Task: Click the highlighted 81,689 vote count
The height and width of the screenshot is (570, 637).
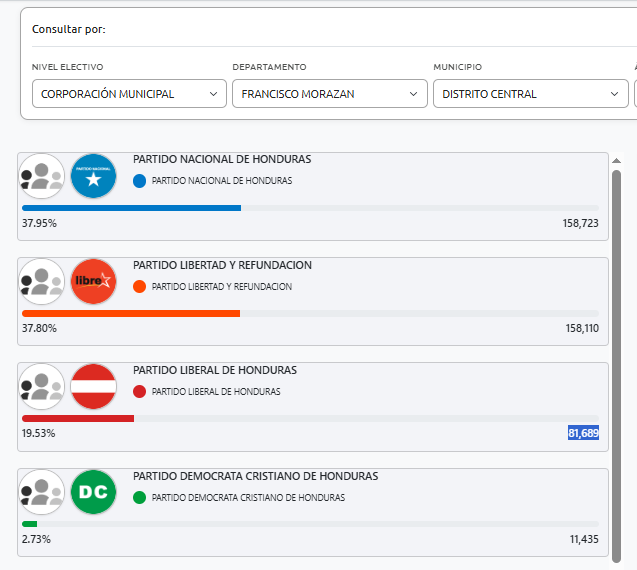Action: point(583,433)
